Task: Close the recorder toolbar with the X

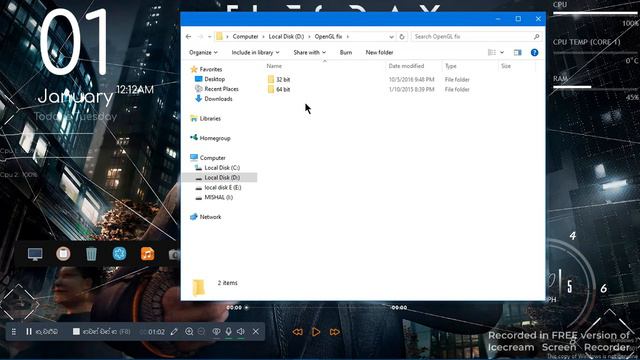Action: (x=256, y=332)
